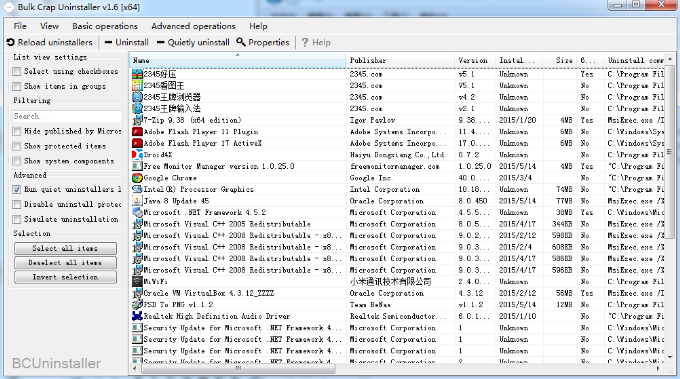Open the Help menu
The height and width of the screenshot is (379, 680).
pos(258,26)
